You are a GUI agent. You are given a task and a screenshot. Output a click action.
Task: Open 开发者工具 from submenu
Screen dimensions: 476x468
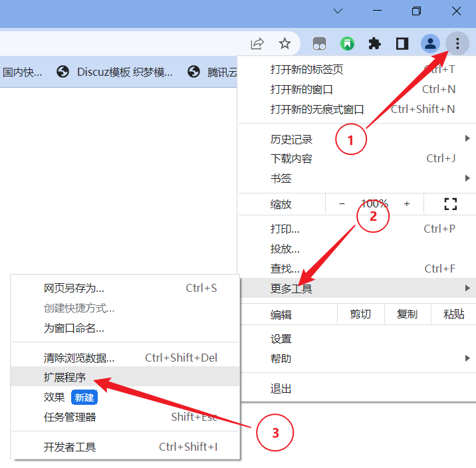click(70, 447)
